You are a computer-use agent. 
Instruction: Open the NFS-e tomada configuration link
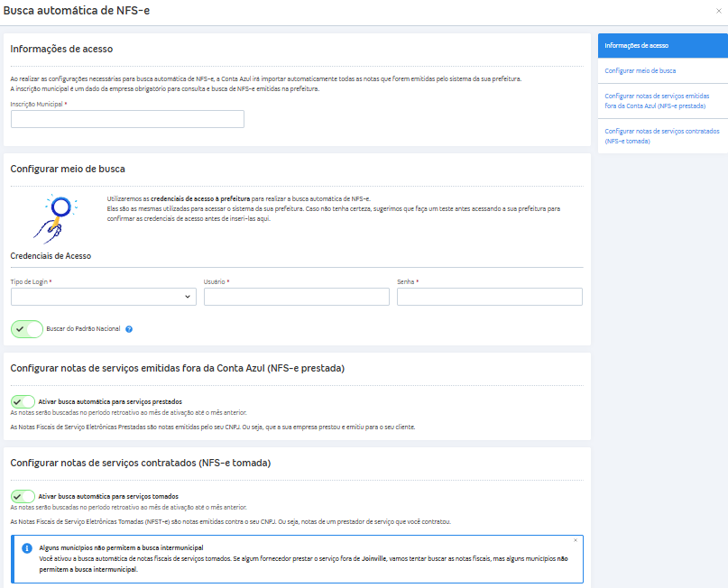pyautogui.click(x=662, y=136)
